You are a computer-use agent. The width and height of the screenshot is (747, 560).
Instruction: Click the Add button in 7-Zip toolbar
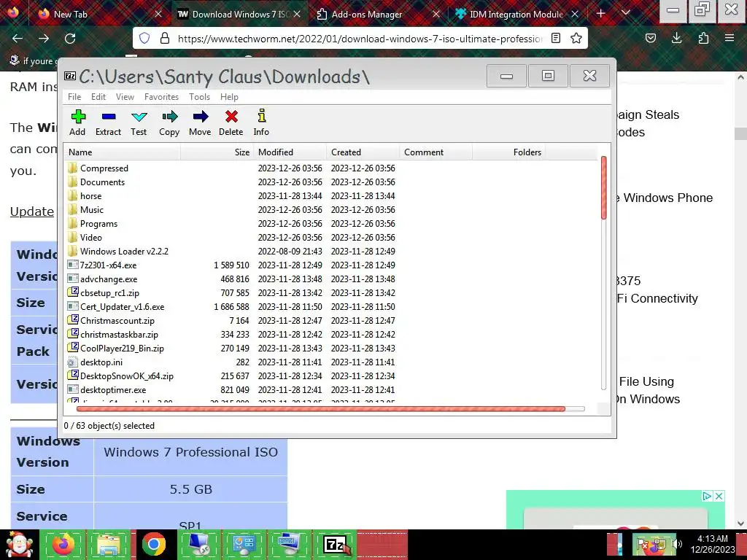(77, 122)
